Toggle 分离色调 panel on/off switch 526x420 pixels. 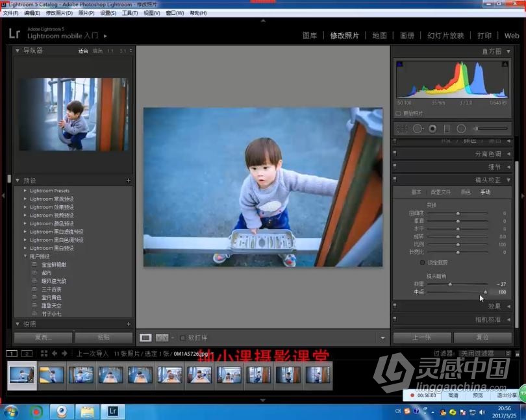[x=395, y=153]
